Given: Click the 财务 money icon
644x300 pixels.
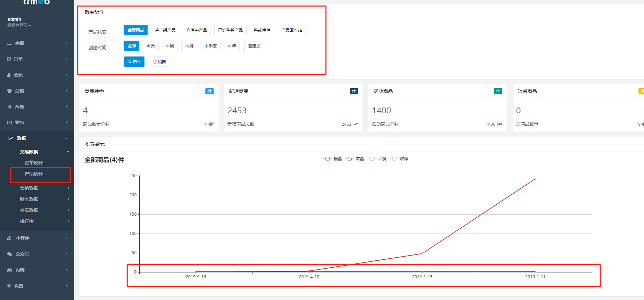Looking at the screenshot, I should coord(9,123).
